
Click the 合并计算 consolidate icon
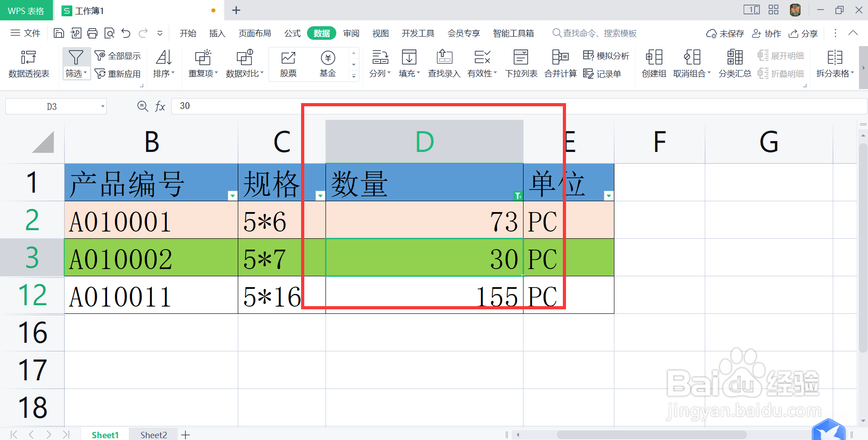[x=560, y=63]
